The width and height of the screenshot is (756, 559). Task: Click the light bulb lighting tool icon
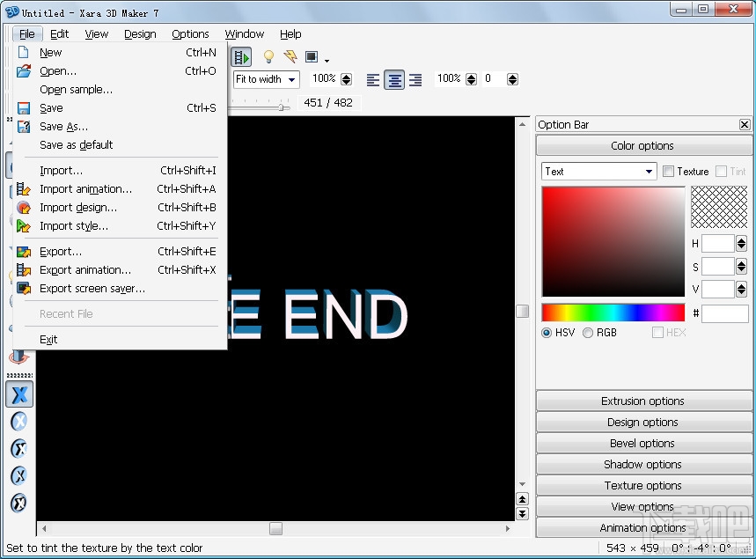coord(268,55)
